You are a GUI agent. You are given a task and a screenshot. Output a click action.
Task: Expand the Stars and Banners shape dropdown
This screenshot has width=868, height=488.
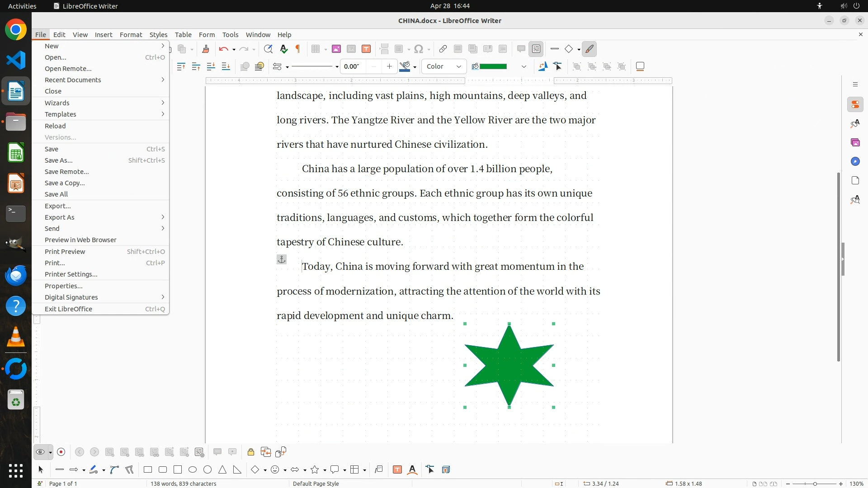point(325,470)
